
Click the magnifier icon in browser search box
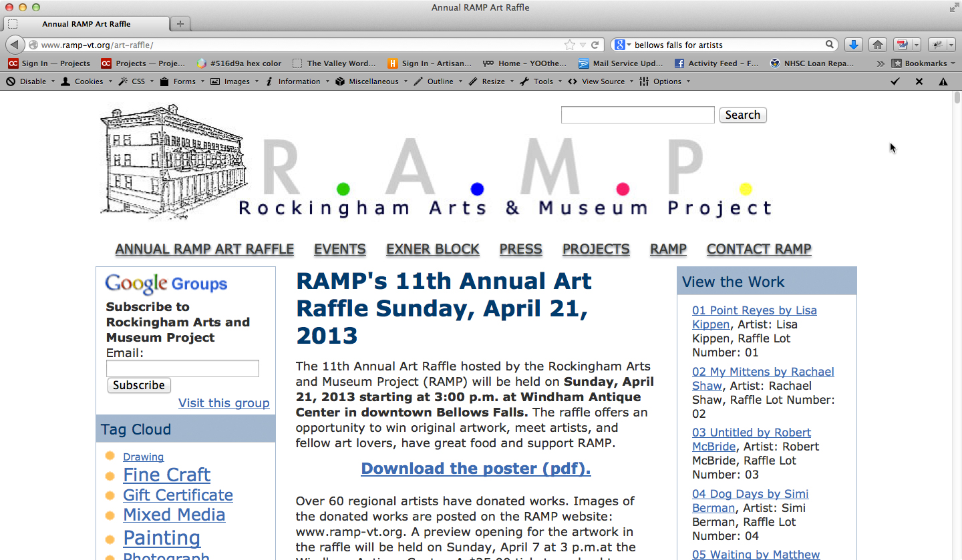coord(830,45)
